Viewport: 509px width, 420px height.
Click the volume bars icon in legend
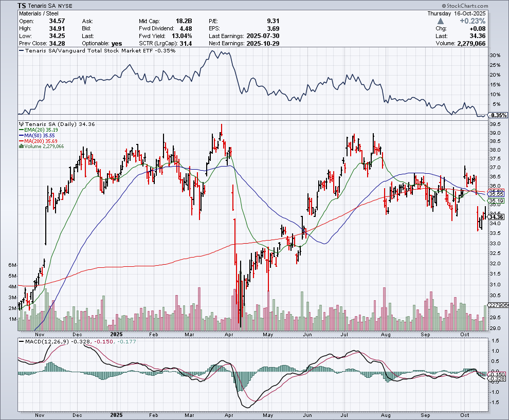click(x=20, y=147)
